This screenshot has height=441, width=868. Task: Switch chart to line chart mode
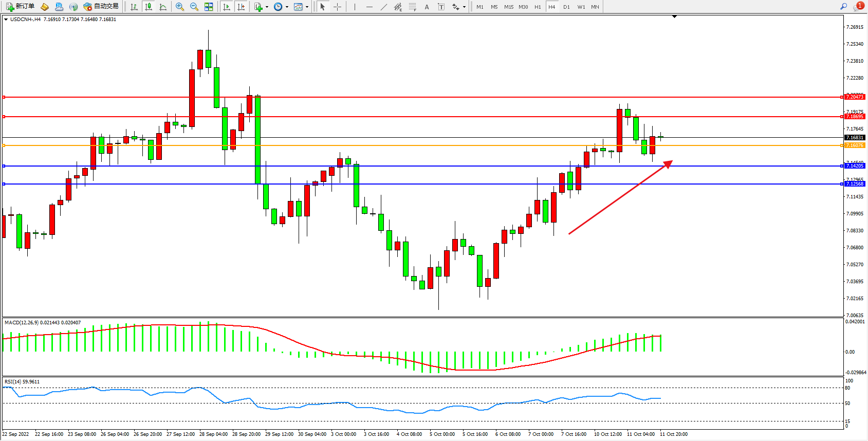[x=163, y=7]
